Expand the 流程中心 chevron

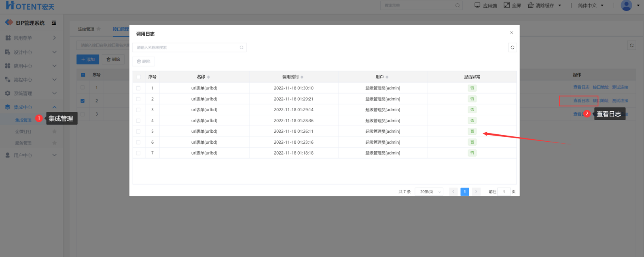(55, 80)
